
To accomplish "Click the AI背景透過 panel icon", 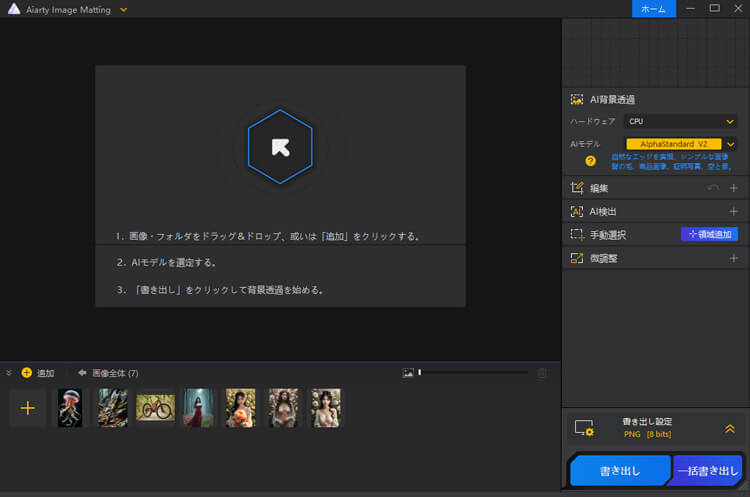I will (x=577, y=100).
